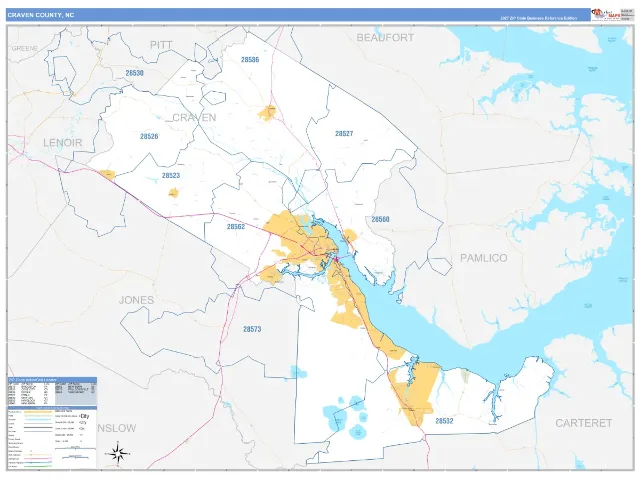This screenshot has height=480, width=640.
Task: Select ZIP code label 28527
Action: (x=344, y=133)
